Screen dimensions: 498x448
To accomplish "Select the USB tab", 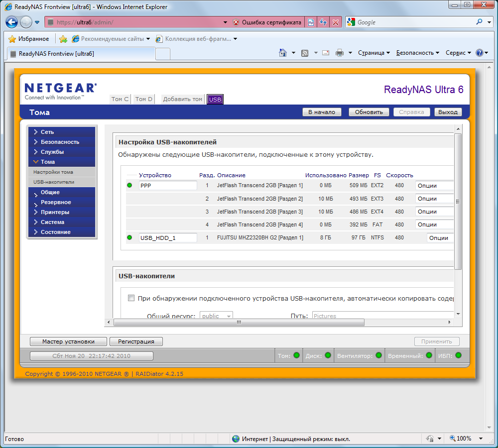I will pyautogui.click(x=215, y=100).
